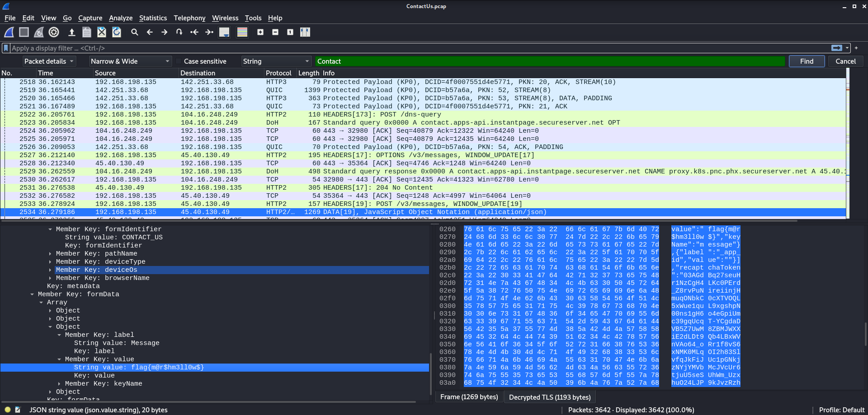Click the green Contact search field
Screen dimensions: 868x415
click(550, 61)
